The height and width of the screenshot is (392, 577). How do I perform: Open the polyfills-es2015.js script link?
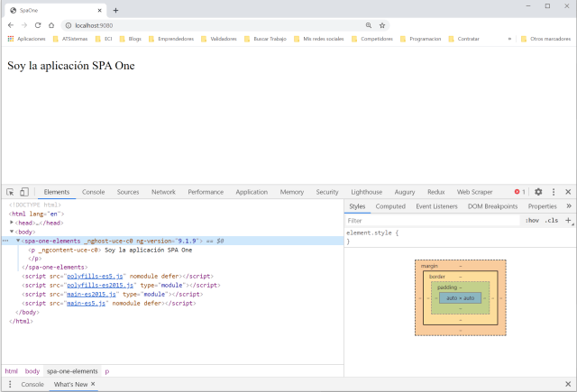[100, 285]
